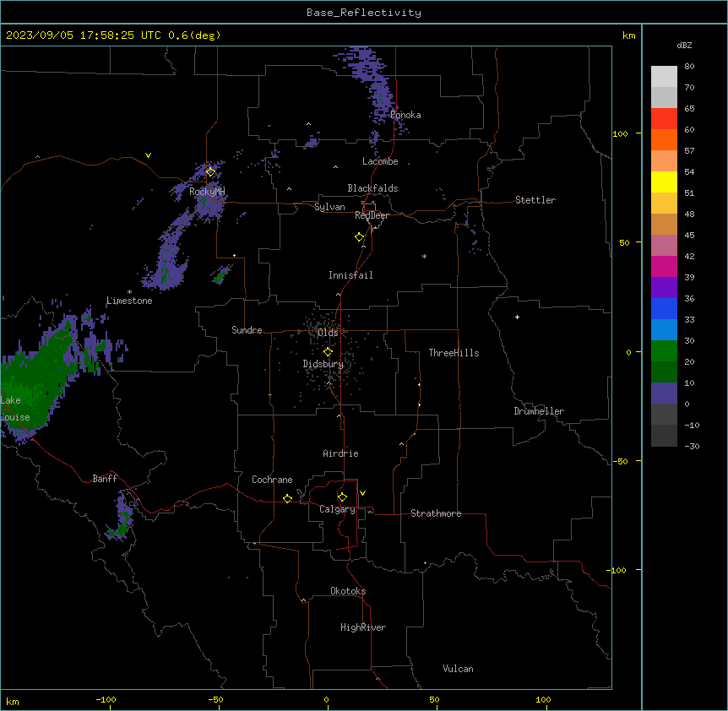Click the Sylvan town label
The height and width of the screenshot is (711, 728).
click(329, 207)
